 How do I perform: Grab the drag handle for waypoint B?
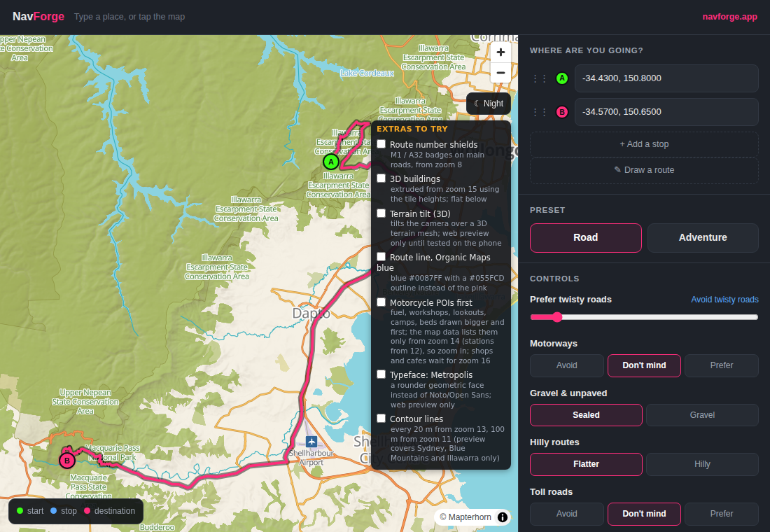(540, 112)
